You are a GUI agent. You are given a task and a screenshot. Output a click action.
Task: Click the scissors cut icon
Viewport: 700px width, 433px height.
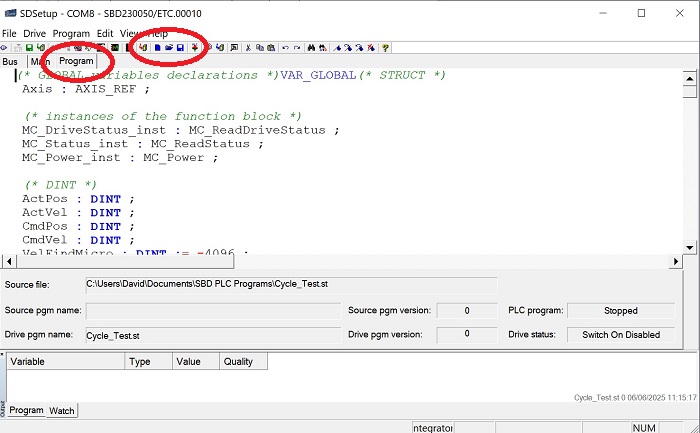coord(248,47)
